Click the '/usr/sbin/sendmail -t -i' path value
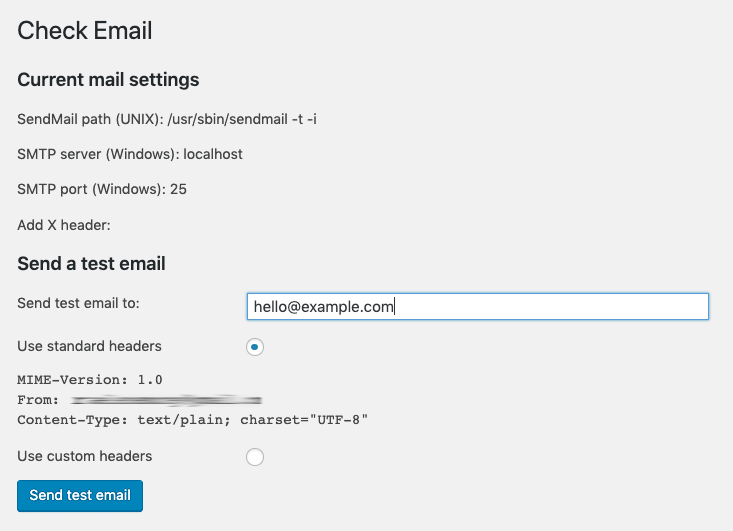The image size is (733, 531). coord(242,119)
